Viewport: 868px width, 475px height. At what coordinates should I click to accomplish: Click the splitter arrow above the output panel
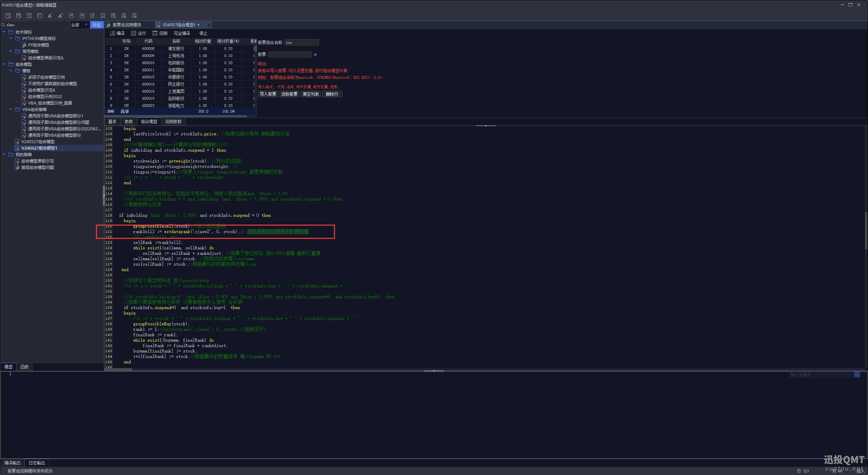pos(434,371)
